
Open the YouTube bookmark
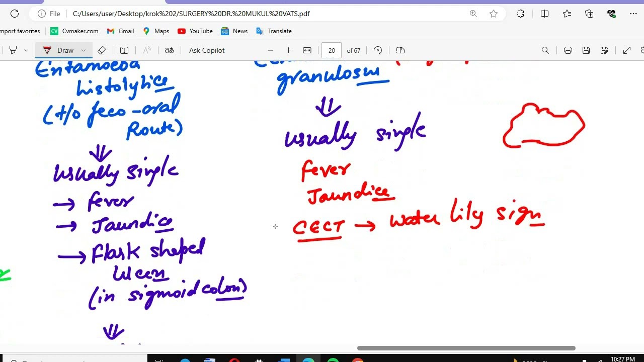(x=195, y=31)
